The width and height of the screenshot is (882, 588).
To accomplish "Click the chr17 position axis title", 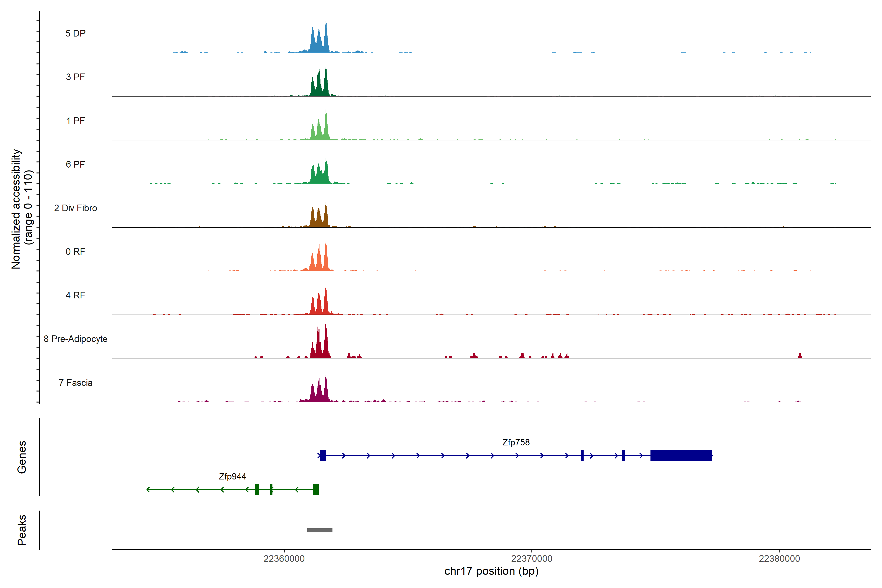I will [491, 571].
